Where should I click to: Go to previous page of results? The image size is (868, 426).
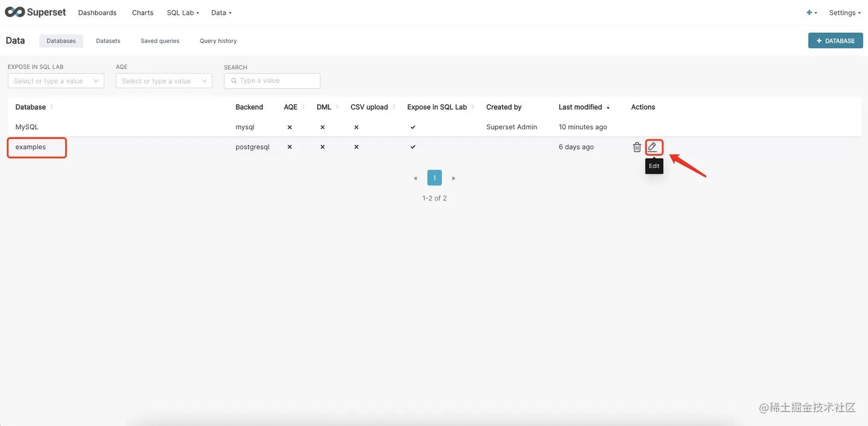point(416,178)
